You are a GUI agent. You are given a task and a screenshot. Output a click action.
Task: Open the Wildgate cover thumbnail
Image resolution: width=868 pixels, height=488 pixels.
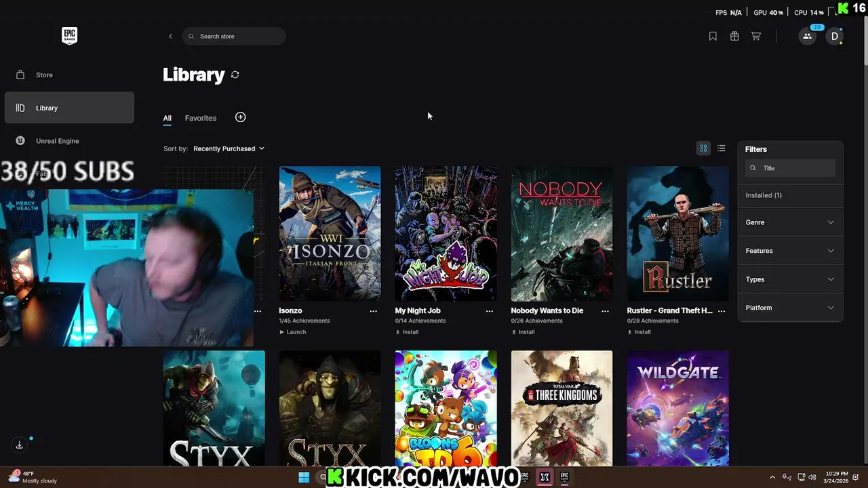677,408
